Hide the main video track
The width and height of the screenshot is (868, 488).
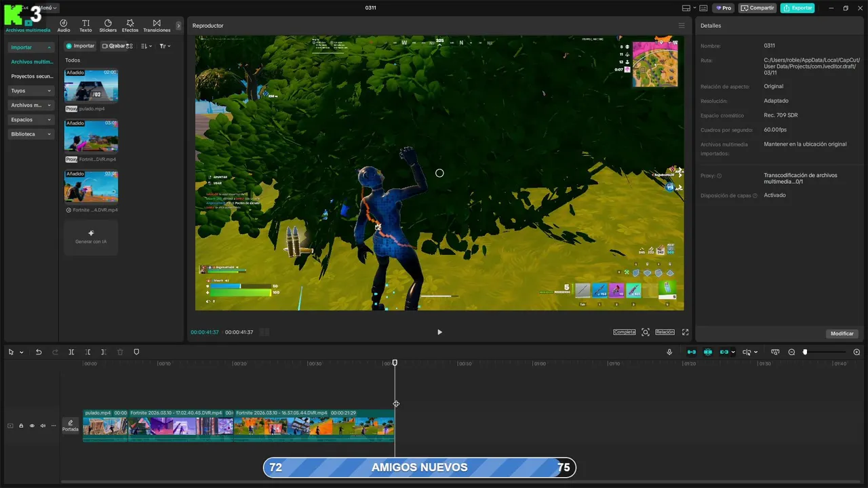click(32, 426)
